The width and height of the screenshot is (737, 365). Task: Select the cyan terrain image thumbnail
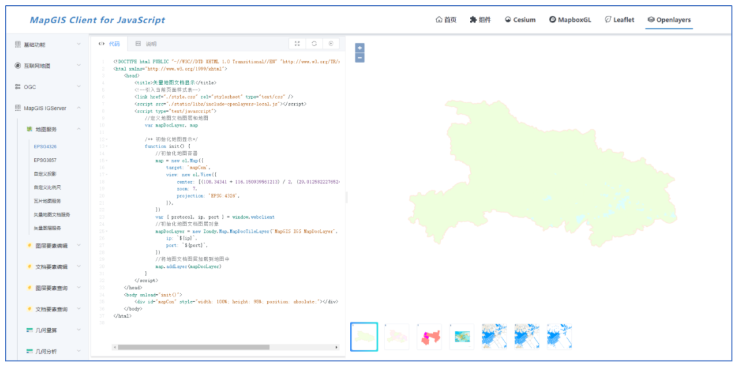(x=462, y=336)
